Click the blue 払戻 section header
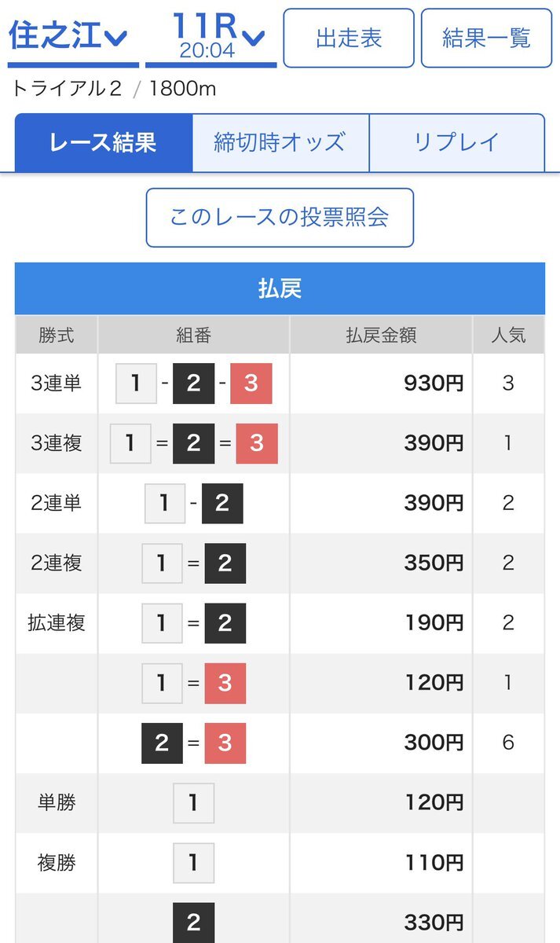560x943 pixels. click(x=280, y=288)
